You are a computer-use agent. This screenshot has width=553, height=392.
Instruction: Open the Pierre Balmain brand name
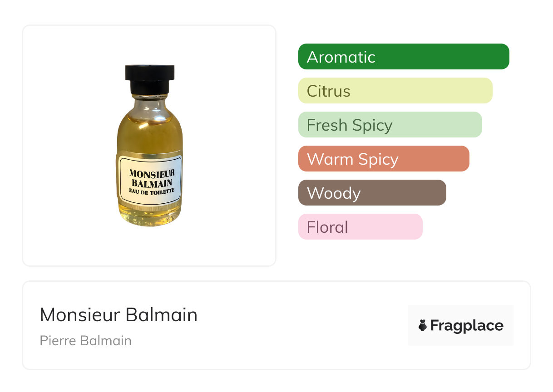click(x=86, y=340)
